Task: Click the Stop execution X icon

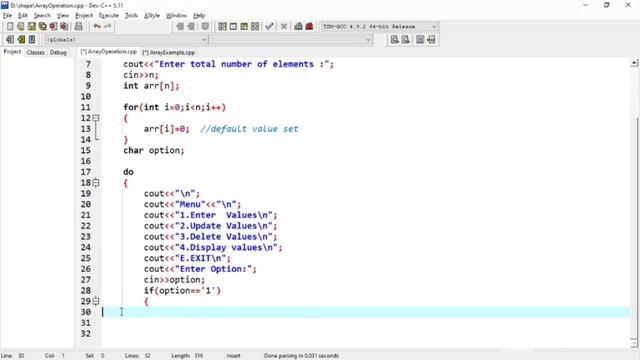Action: (284, 27)
